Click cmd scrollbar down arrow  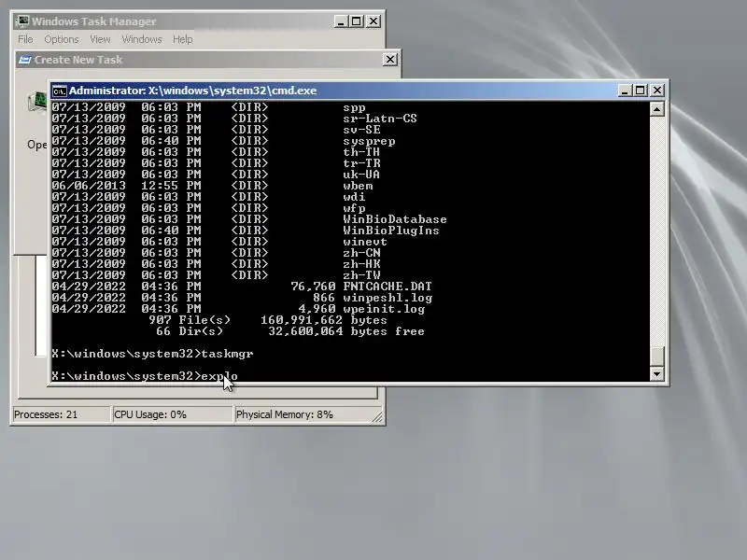[657, 374]
